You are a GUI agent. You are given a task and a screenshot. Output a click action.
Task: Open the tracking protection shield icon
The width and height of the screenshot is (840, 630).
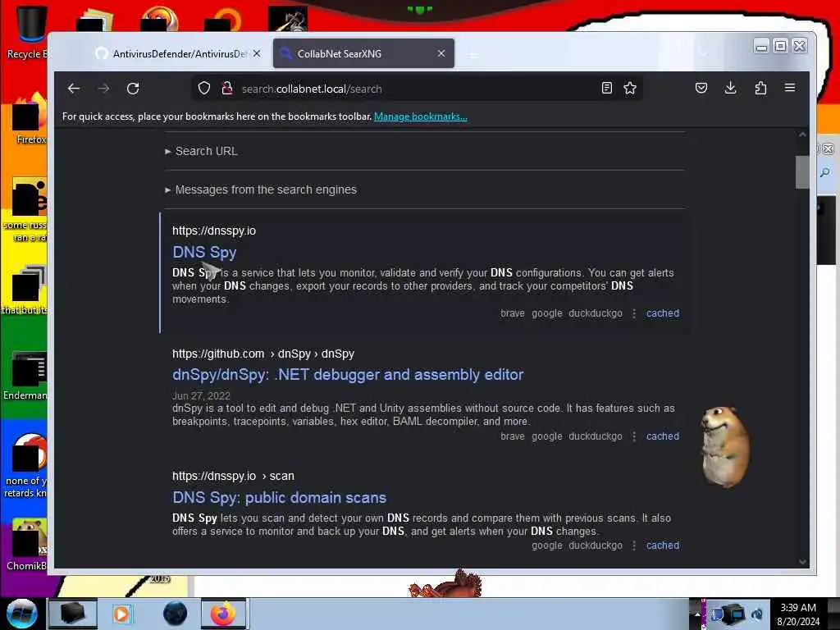coord(203,89)
